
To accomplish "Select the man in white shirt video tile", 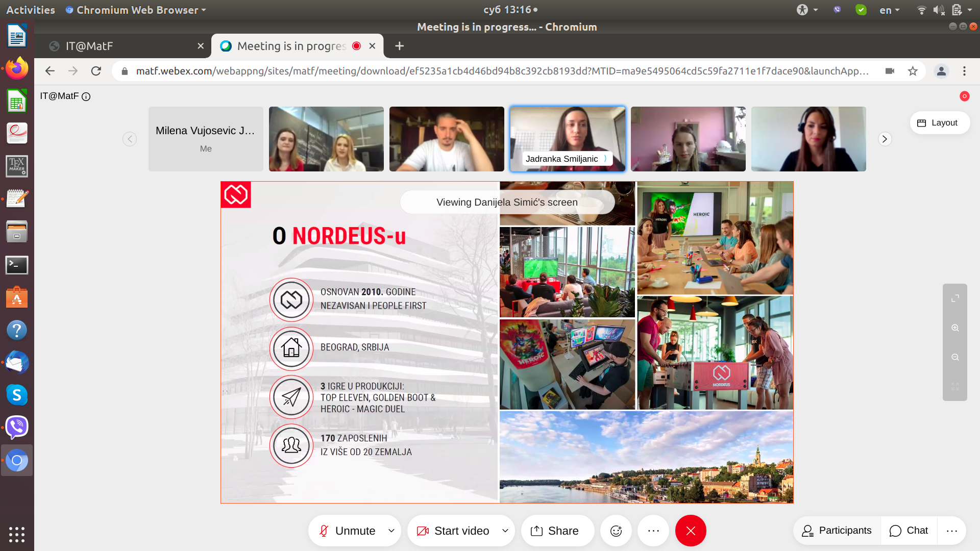I will 447,139.
